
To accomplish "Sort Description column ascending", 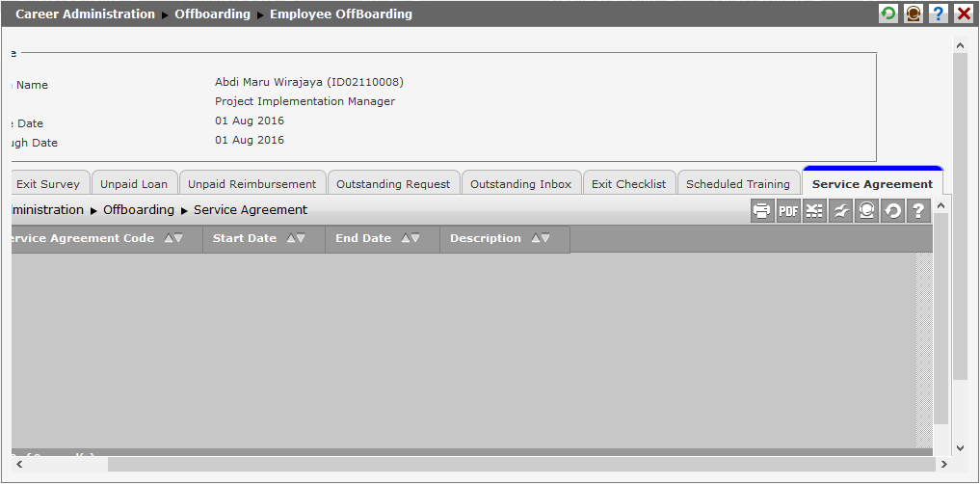I will point(536,239).
